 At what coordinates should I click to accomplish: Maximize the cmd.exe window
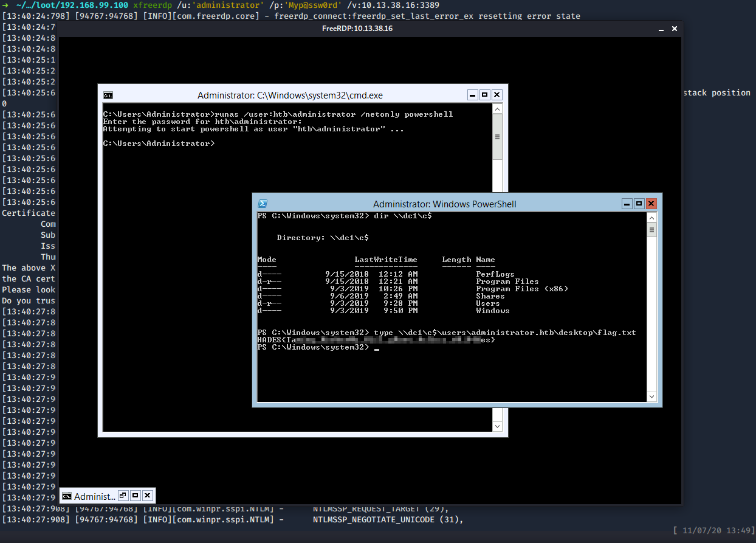click(x=484, y=95)
